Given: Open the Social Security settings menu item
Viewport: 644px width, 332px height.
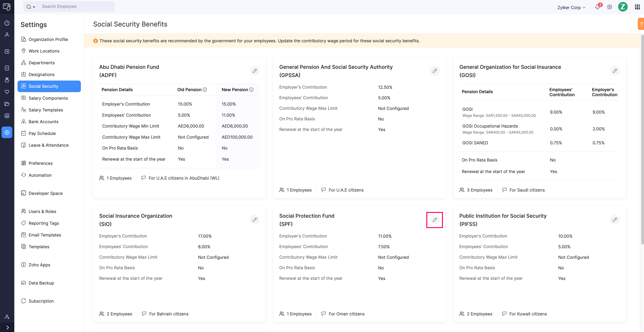Looking at the screenshot, I should coord(43,86).
